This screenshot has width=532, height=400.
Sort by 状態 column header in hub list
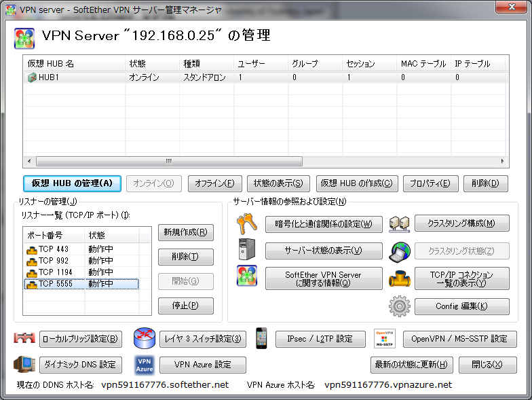coord(152,64)
